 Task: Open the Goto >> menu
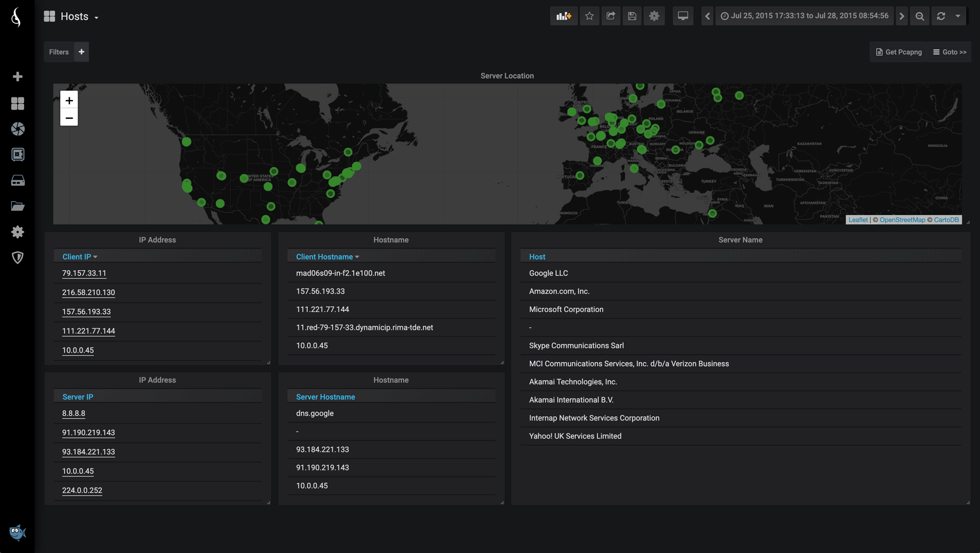coord(950,52)
